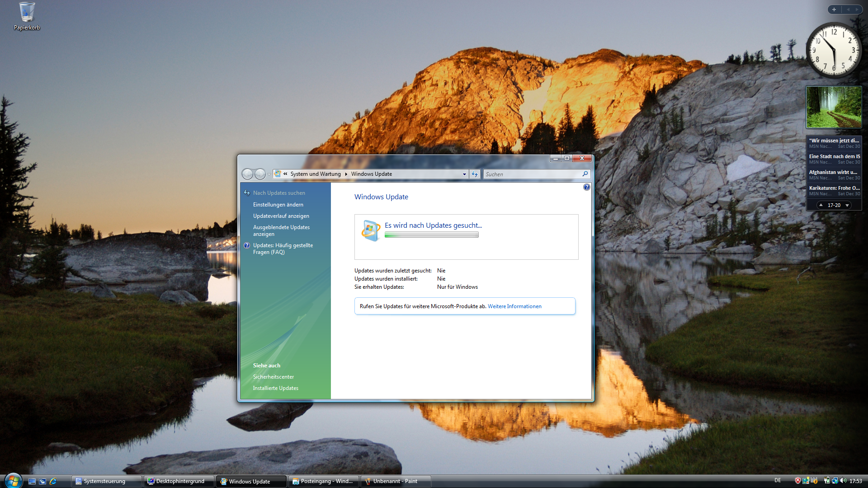Click 'Updates wurden zuletzt gesucht:' label
Viewport: 868px width, 488px height.
(x=393, y=271)
